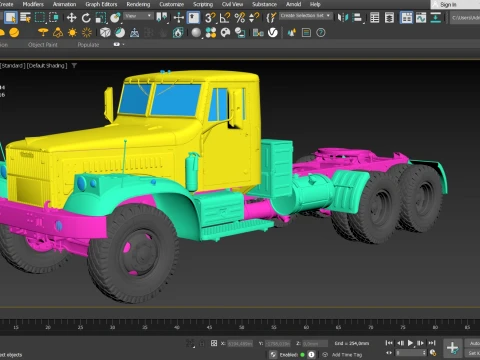Click the Mirror tool icon
480x360 pixels.
342,17
